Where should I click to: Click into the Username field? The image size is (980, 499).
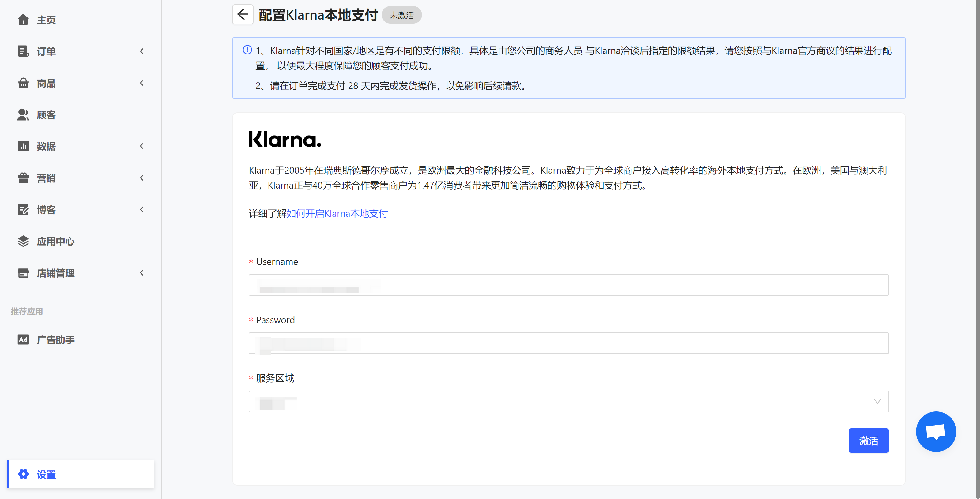[568, 285]
